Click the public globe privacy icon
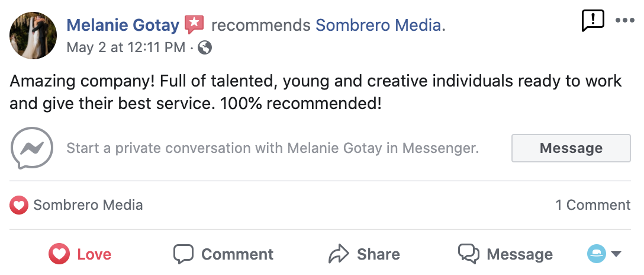 point(205,47)
